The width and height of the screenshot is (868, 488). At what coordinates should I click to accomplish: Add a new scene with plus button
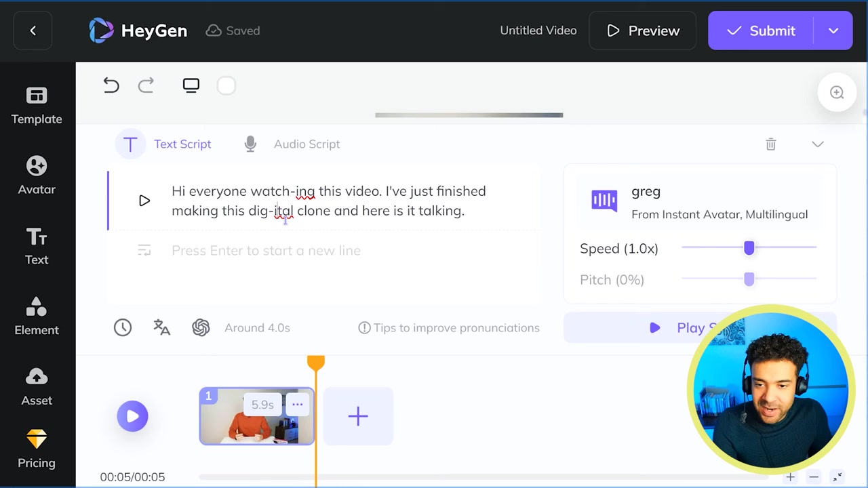point(358,416)
